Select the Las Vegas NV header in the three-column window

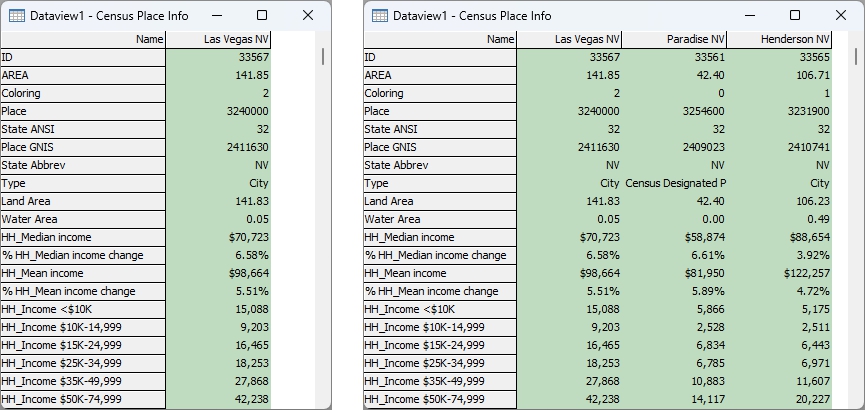click(x=569, y=39)
